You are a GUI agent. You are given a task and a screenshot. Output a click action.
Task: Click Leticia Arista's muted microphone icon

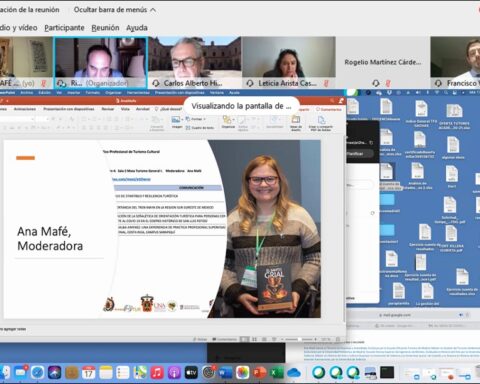click(326, 83)
